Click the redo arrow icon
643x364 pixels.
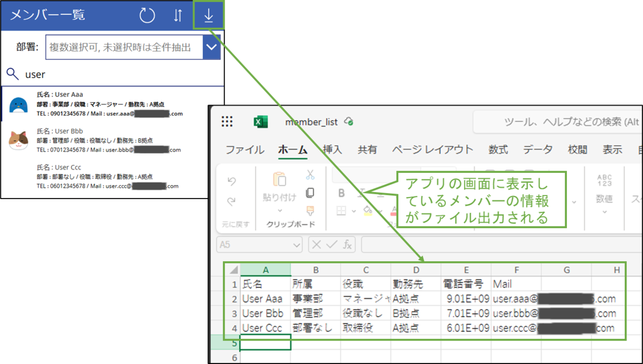231,202
